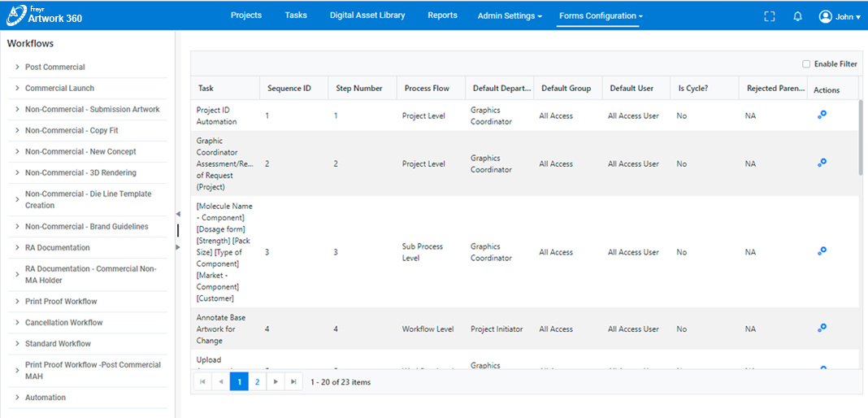The width and height of the screenshot is (868, 418).
Task: Click the sidebar splitter handle bar
Action: (178, 230)
